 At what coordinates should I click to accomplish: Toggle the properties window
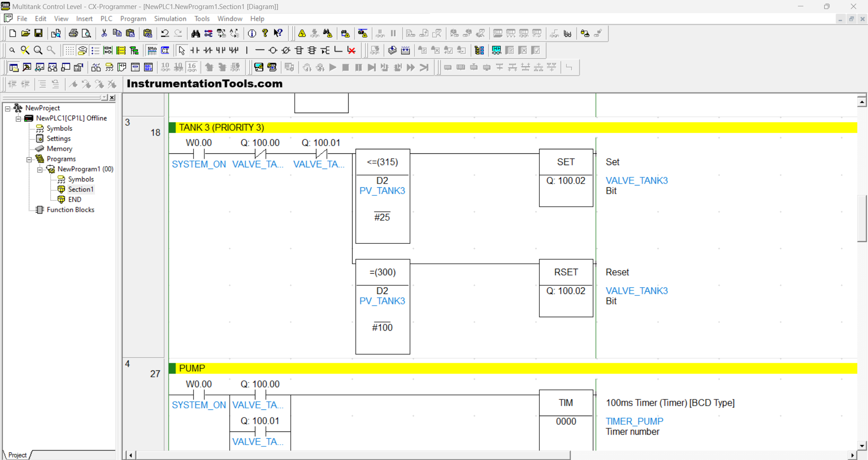pyautogui.click(x=79, y=67)
